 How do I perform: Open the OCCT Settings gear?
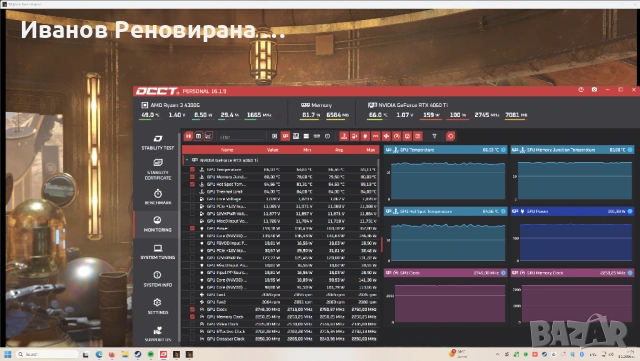pyautogui.click(x=158, y=306)
